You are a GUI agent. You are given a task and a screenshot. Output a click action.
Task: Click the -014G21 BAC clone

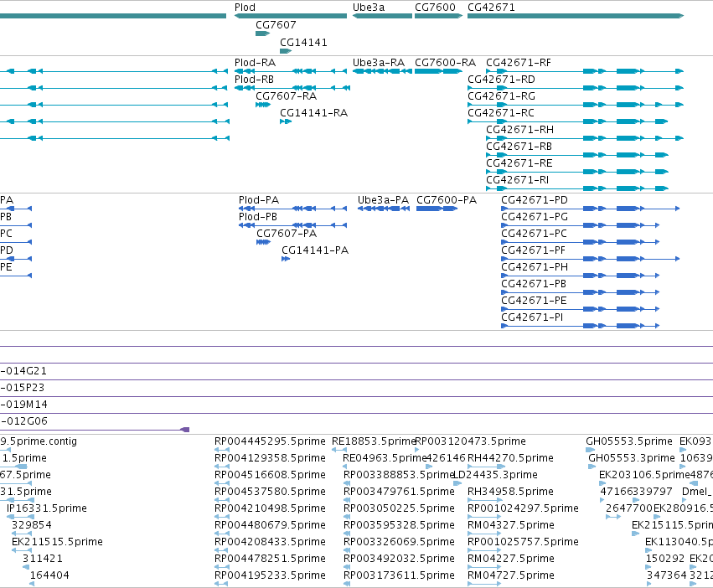[357, 379]
